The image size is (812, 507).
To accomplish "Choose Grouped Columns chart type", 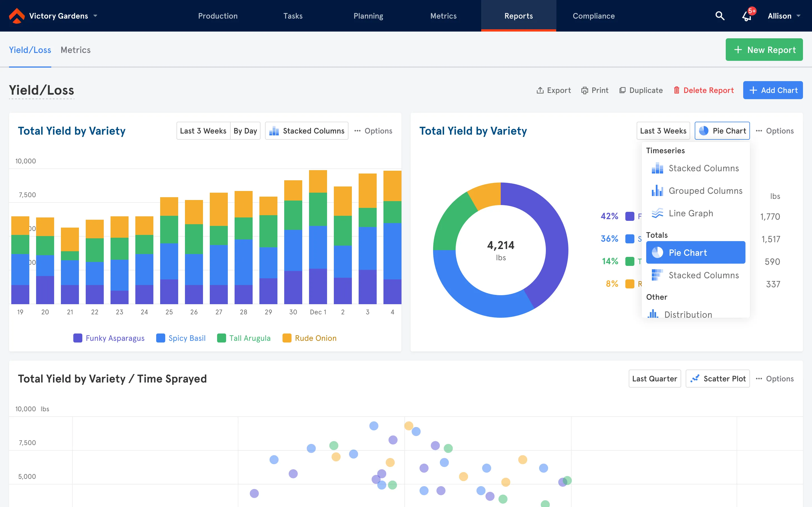I will [x=705, y=191].
